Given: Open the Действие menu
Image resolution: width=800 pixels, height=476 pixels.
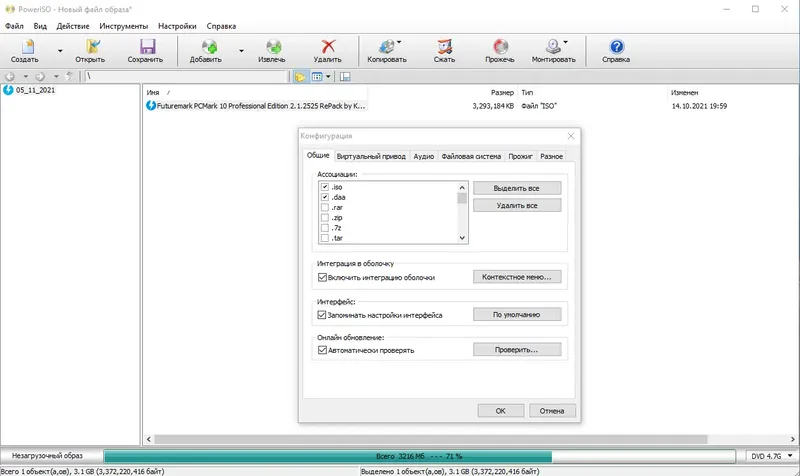Looking at the screenshot, I should 73,26.
